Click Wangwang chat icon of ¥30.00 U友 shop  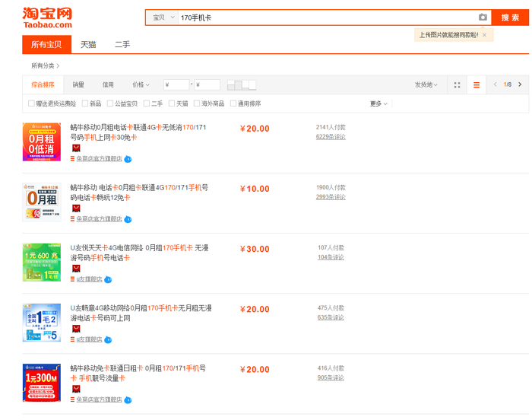pyautogui.click(x=108, y=279)
